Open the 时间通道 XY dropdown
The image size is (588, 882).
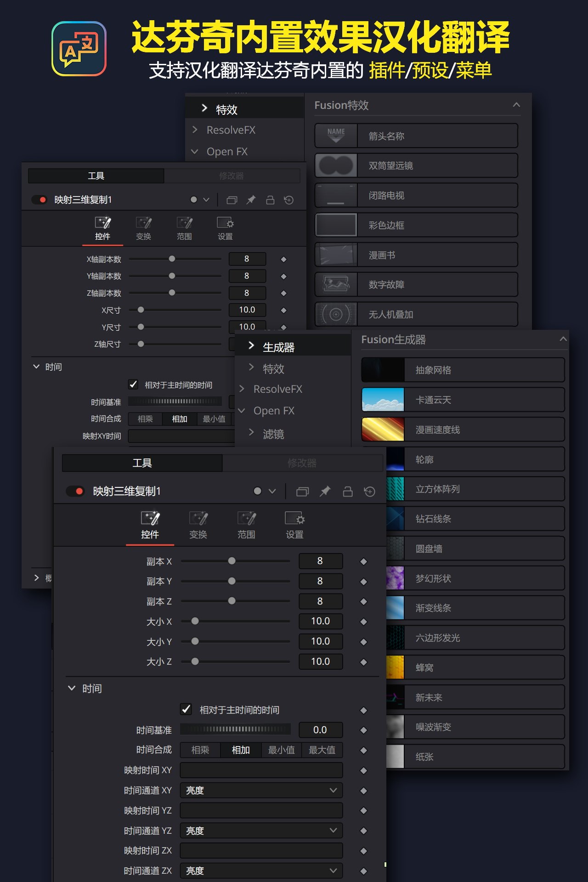tap(261, 790)
